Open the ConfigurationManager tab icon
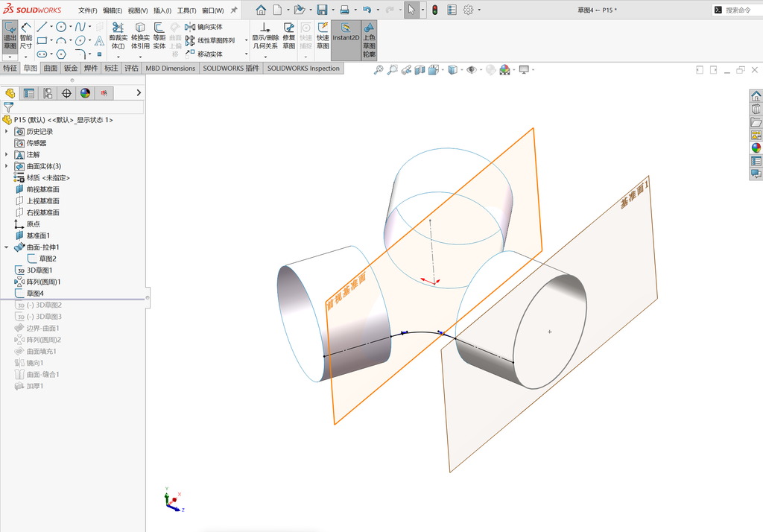The width and height of the screenshot is (763, 532). coord(48,93)
